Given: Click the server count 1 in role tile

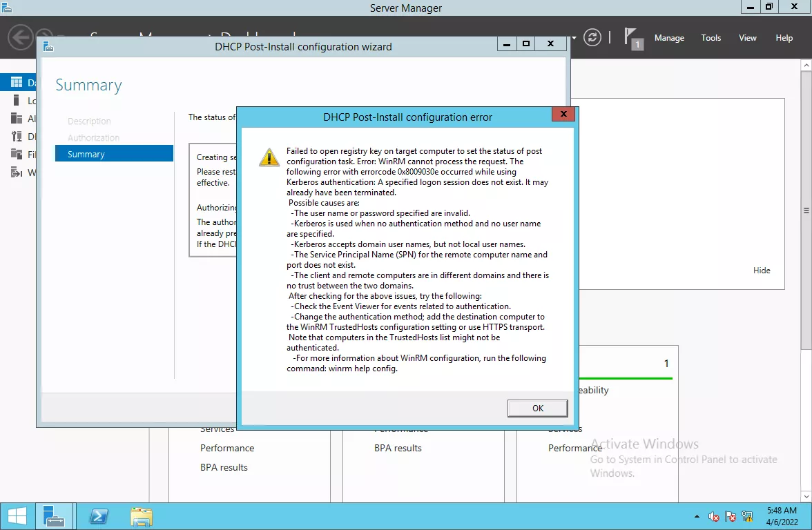Looking at the screenshot, I should pyautogui.click(x=666, y=364).
